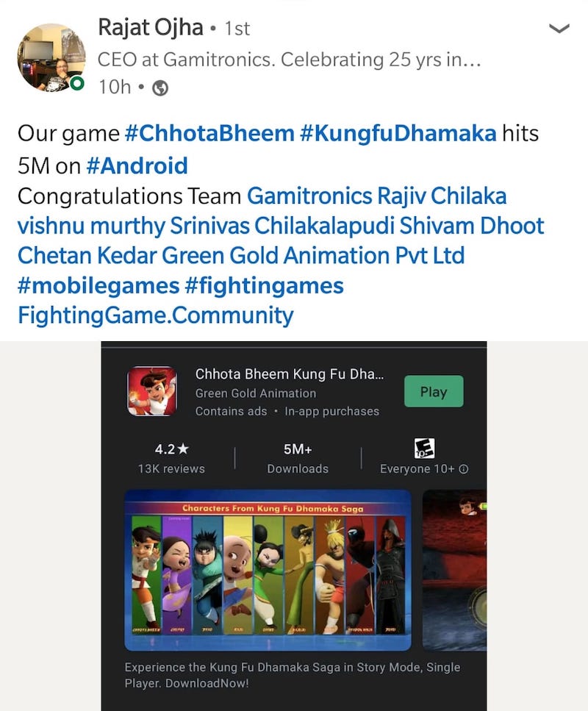
Task: Click the green online status indicator
Action: tap(77, 83)
